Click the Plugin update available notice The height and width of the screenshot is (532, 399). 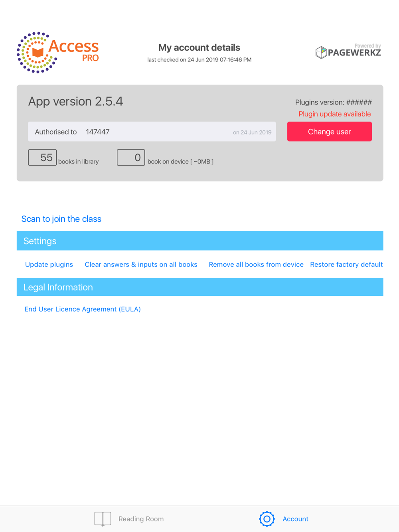pyautogui.click(x=335, y=114)
